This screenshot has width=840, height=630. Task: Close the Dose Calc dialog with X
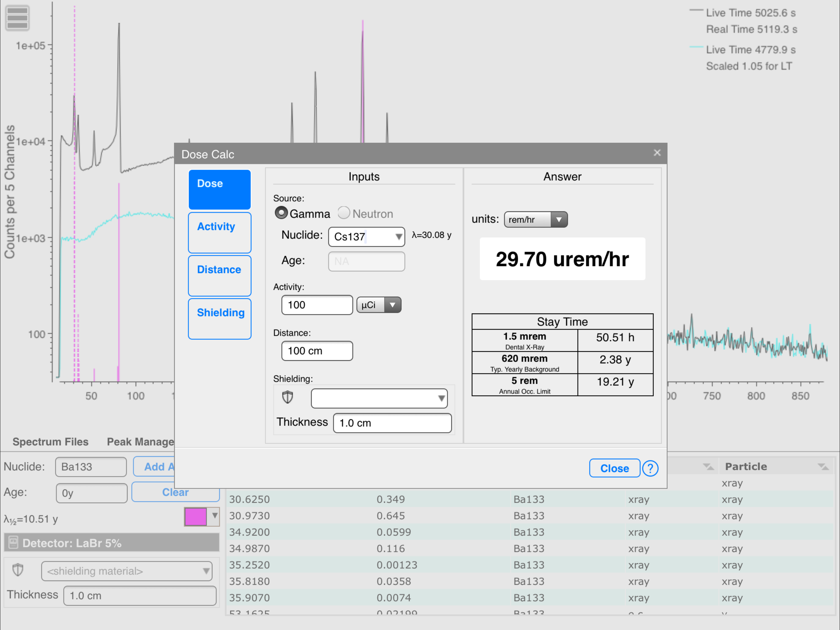click(657, 153)
